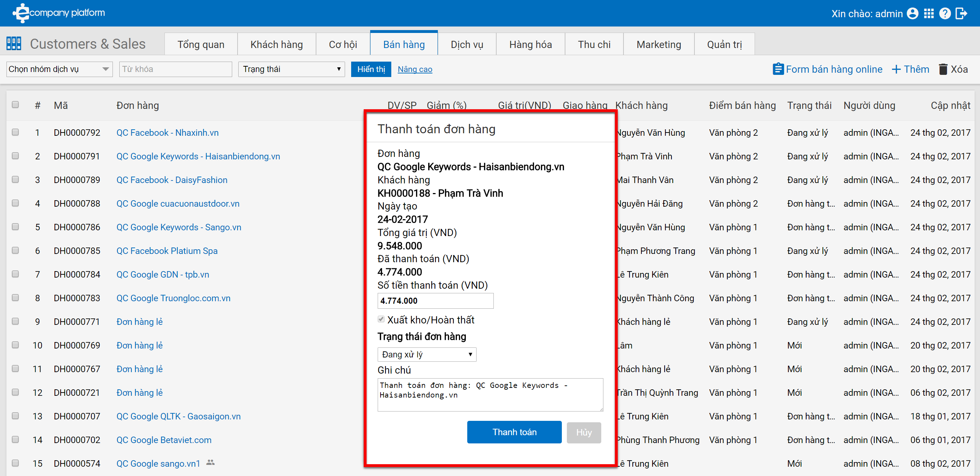Image resolution: width=980 pixels, height=476 pixels.
Task: Check the row for order DH0000791
Action: tap(15, 155)
